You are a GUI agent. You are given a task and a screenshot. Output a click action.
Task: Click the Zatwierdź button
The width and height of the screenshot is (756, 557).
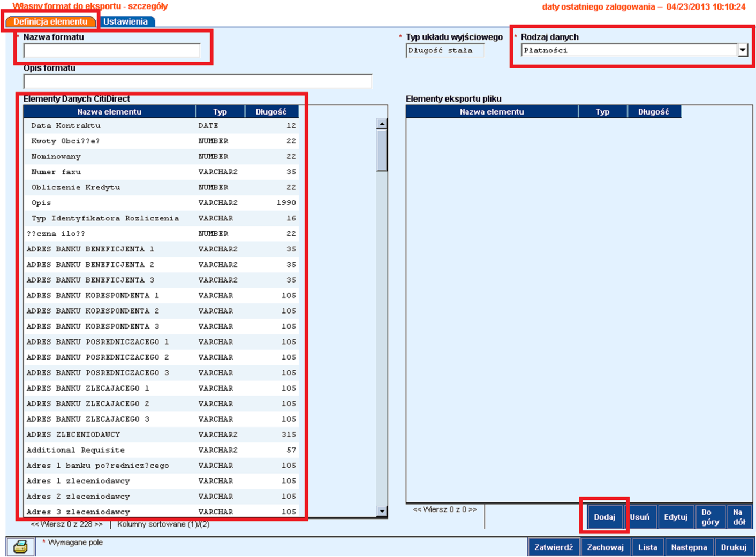tap(553, 547)
